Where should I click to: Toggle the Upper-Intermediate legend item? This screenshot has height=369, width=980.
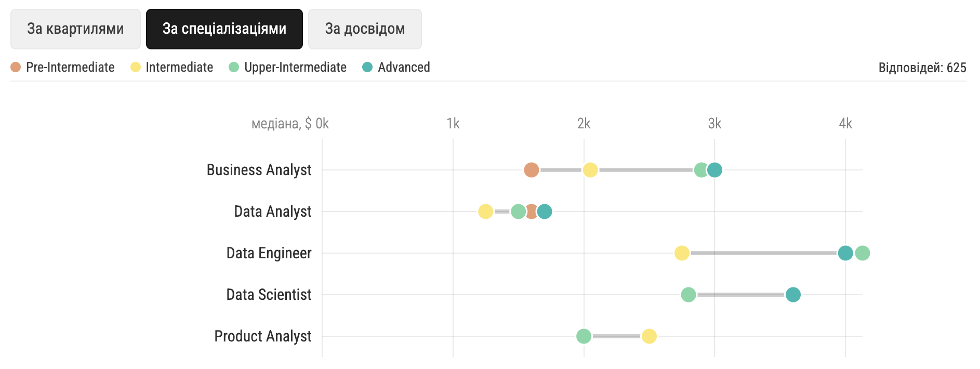coord(287,67)
